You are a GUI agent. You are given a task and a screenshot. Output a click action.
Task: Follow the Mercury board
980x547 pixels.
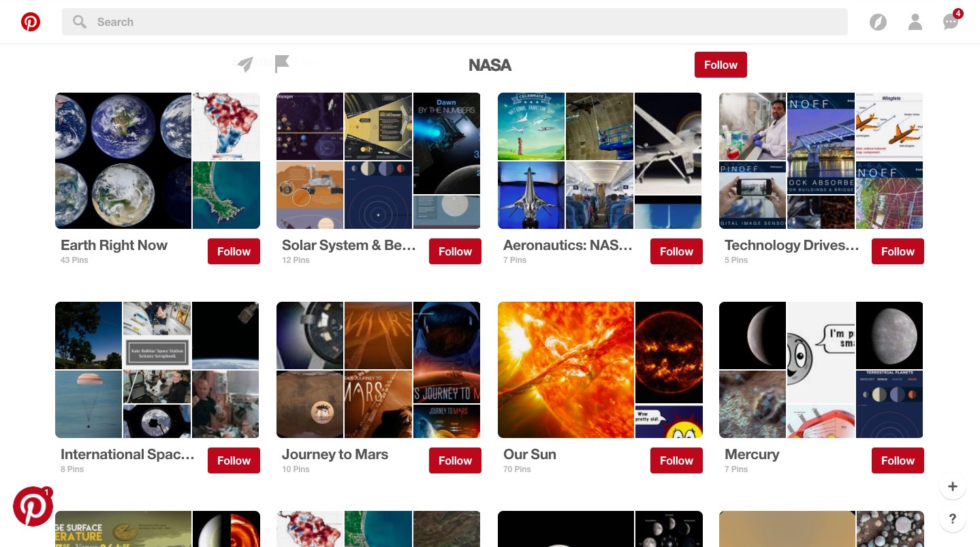pyautogui.click(x=898, y=460)
